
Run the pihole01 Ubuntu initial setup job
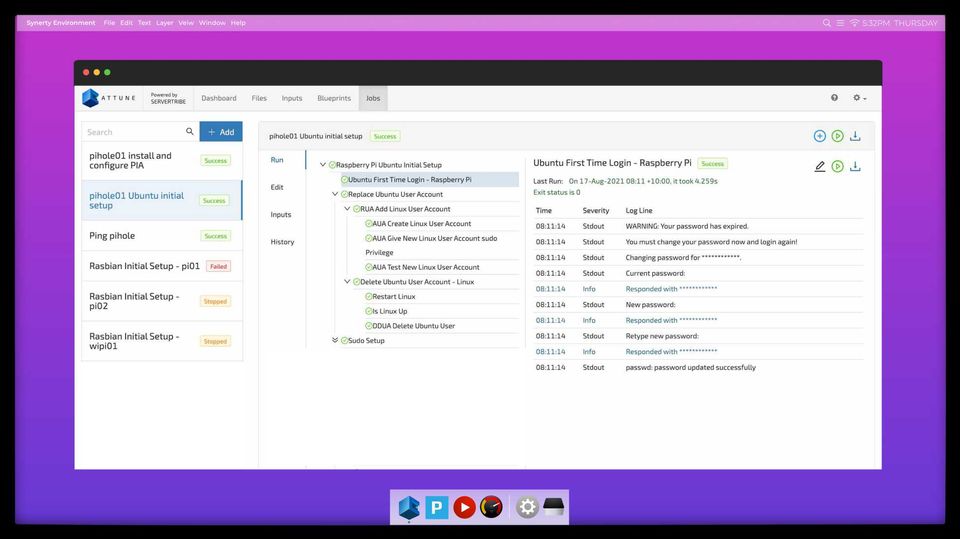[x=837, y=136]
